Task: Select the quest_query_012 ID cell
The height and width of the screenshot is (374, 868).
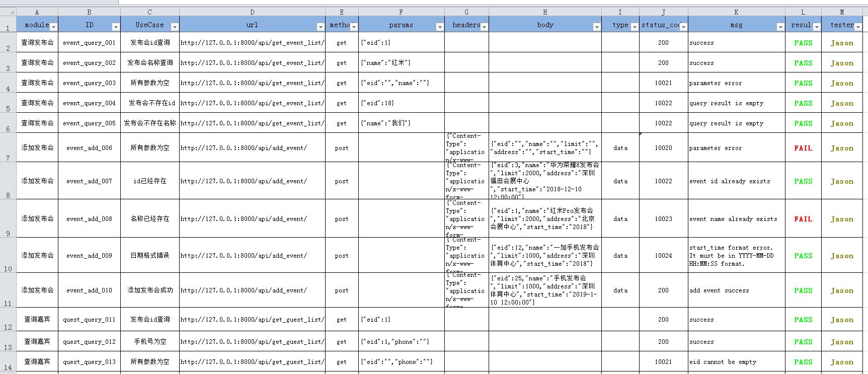Action: tap(89, 341)
